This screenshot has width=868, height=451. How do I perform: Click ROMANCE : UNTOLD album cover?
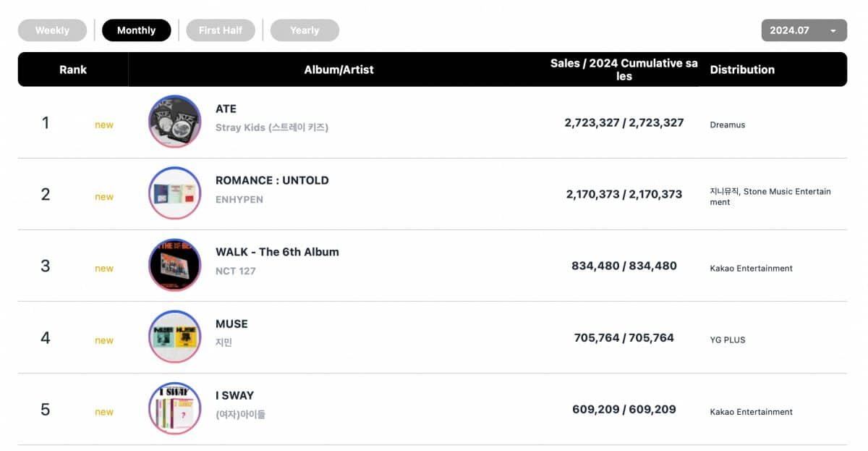pyautogui.click(x=174, y=193)
